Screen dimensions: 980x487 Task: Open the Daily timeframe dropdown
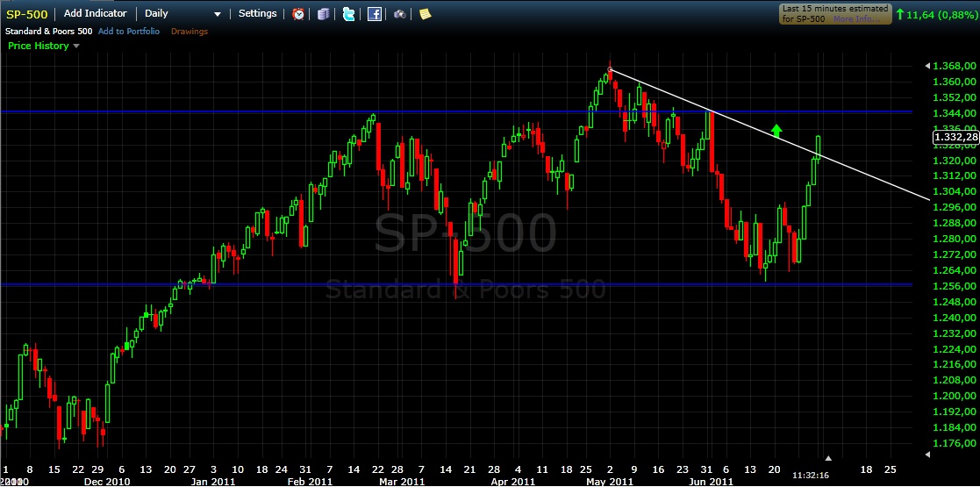(x=182, y=13)
